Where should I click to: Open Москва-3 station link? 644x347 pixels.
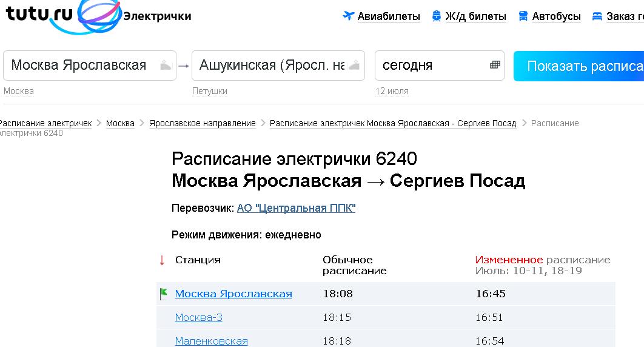click(x=198, y=317)
